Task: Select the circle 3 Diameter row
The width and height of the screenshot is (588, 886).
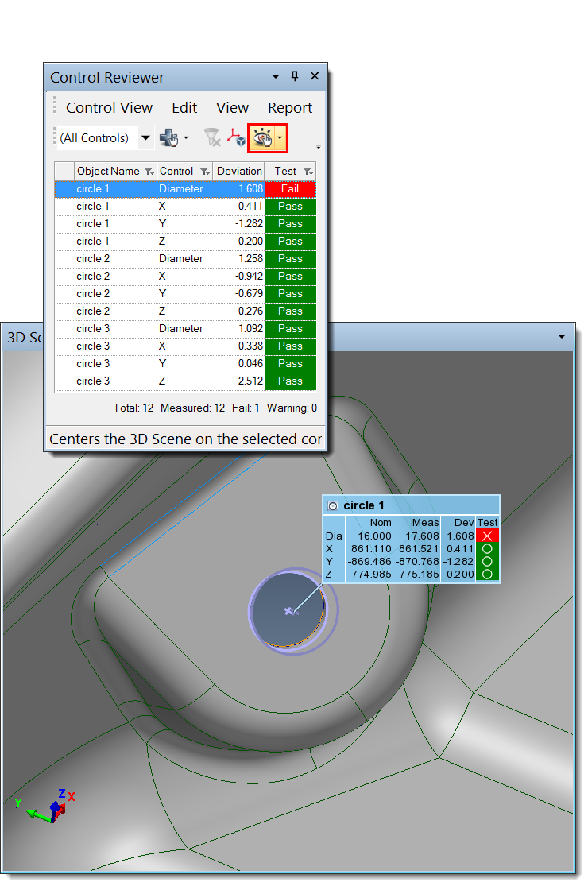Action: pyautogui.click(x=185, y=329)
